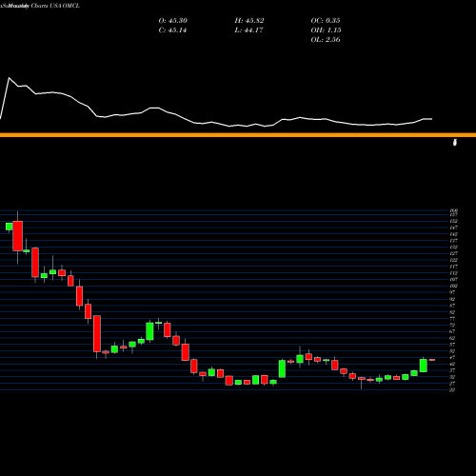Click the low price value L: 44.17
The width and height of the screenshot is (476, 476).
249,30
